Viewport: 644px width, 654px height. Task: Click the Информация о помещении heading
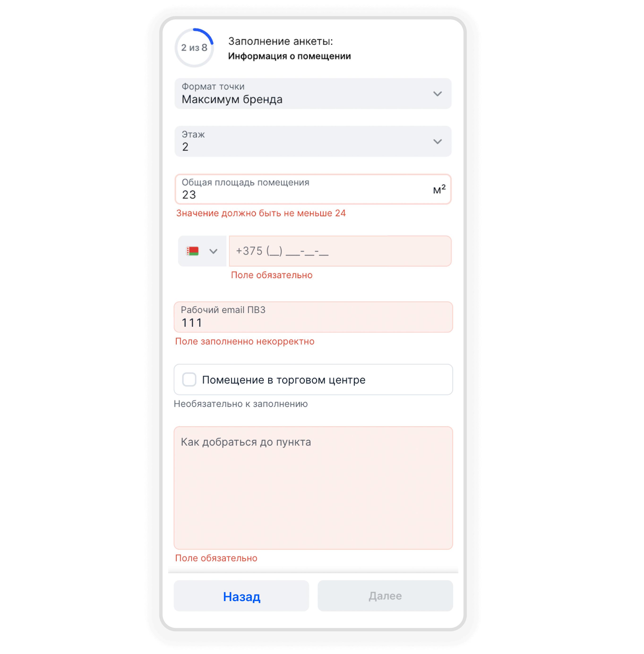(289, 56)
